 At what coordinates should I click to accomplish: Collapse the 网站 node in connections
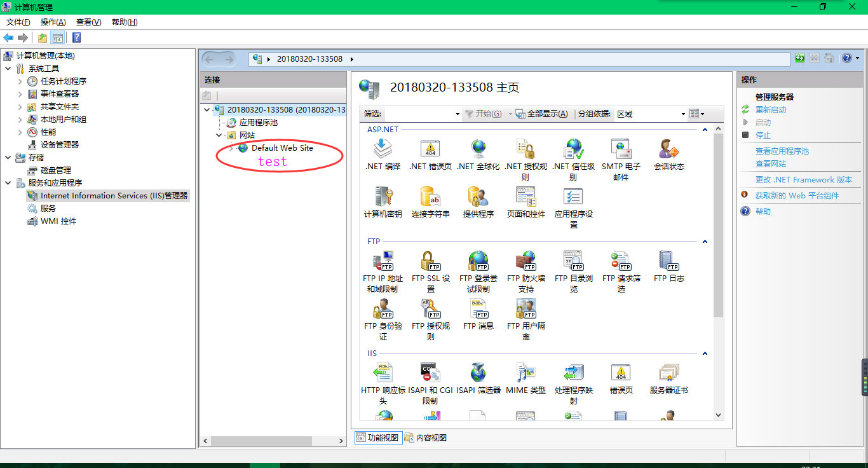(x=219, y=135)
